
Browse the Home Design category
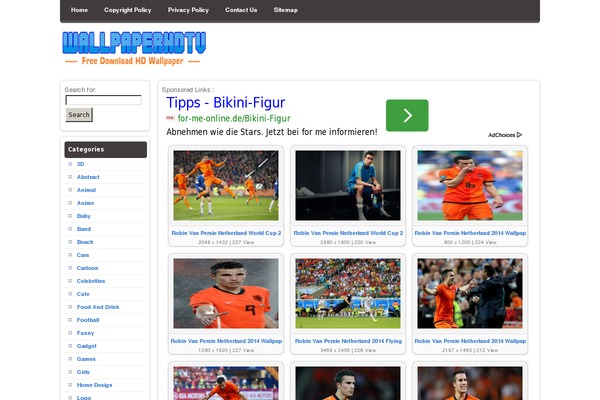(x=94, y=385)
